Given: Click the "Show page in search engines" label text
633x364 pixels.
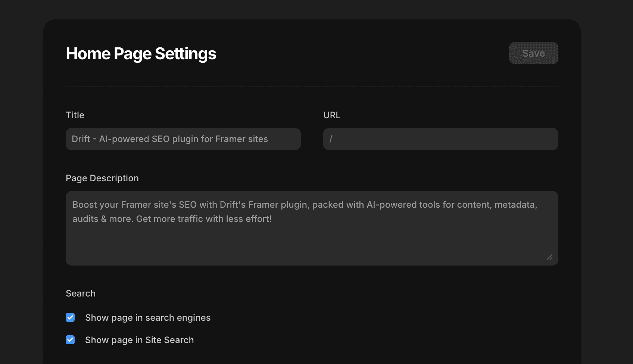Looking at the screenshot, I should 147,317.
